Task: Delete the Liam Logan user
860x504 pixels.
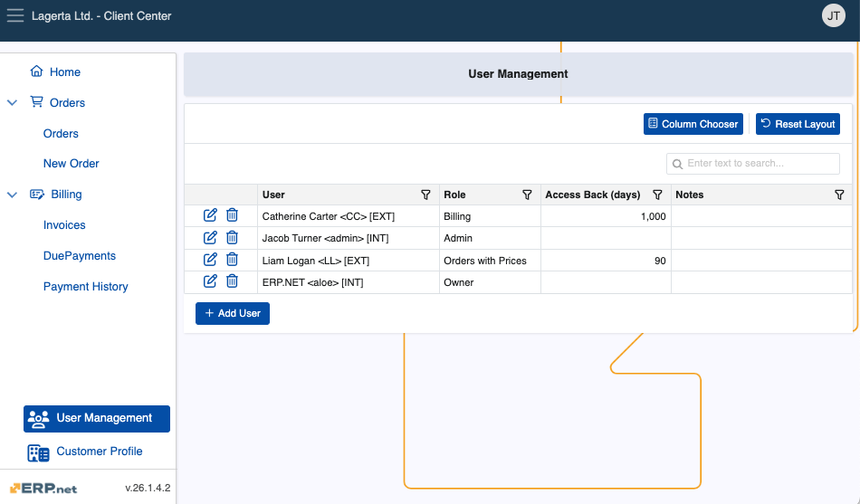Action: tap(232, 260)
